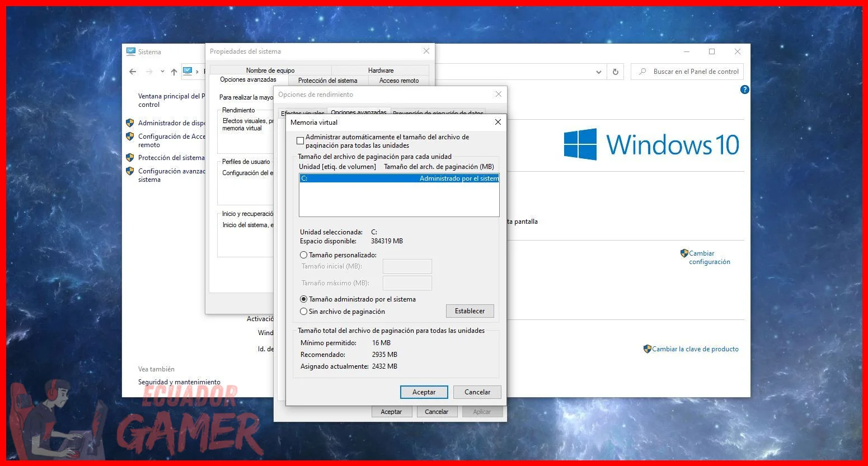Open recent locations dropdown next to forward arrow

coord(162,72)
